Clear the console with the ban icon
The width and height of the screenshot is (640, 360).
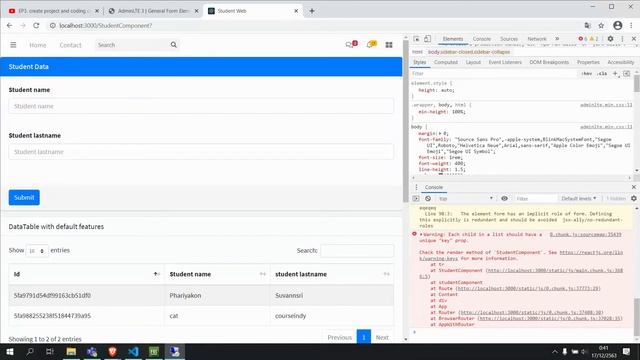428,198
